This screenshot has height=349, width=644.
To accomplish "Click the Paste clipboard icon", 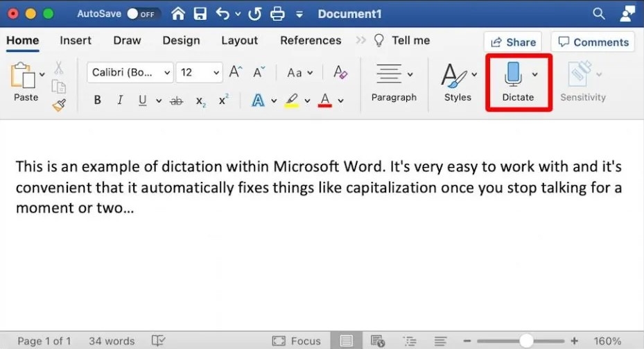I will pyautogui.click(x=23, y=75).
